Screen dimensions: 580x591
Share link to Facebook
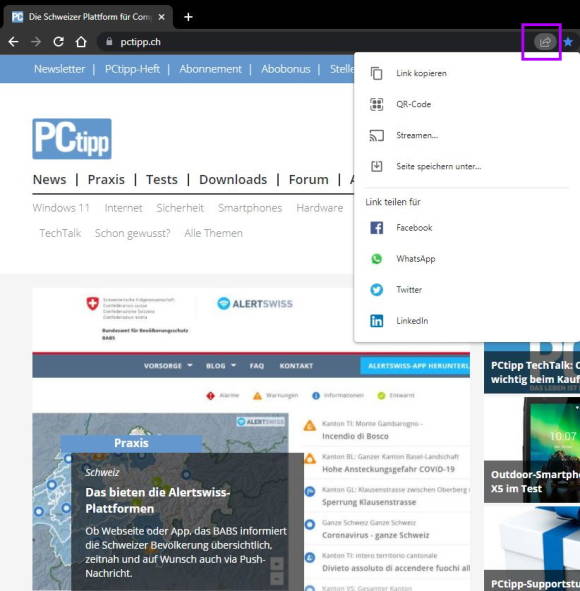coord(467,228)
